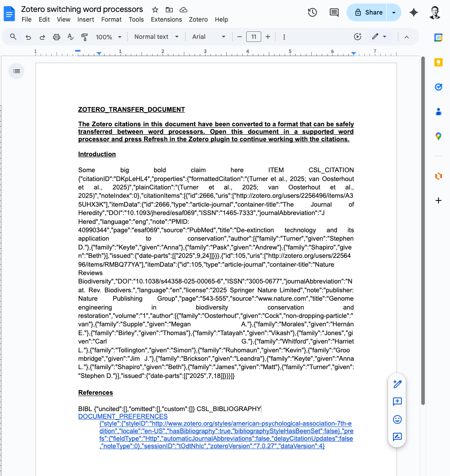The height and width of the screenshot is (476, 450).
Task: Open Google account avatar
Action: 435,12
